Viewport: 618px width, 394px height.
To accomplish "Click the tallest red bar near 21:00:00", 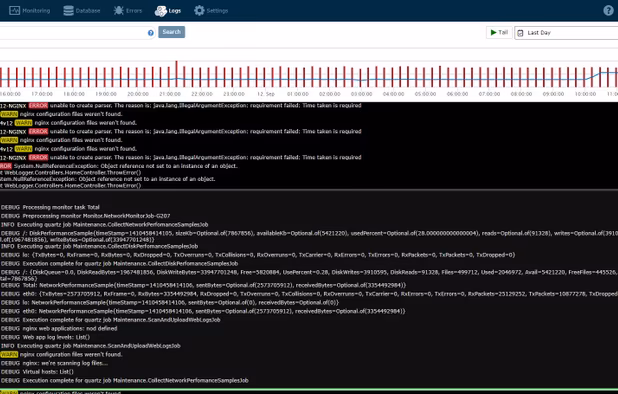I will 177,74.
